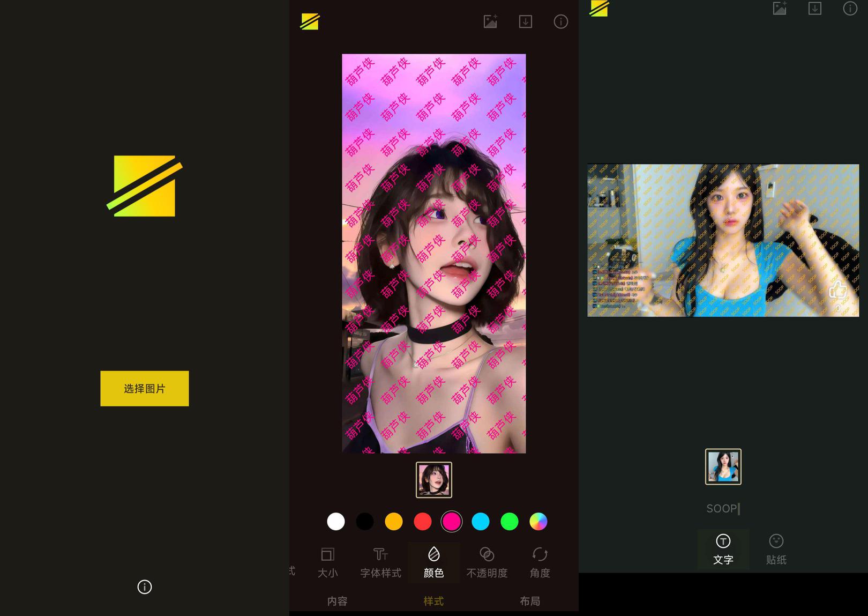Click download icon in middle screen header
868x616 pixels.
[525, 21]
